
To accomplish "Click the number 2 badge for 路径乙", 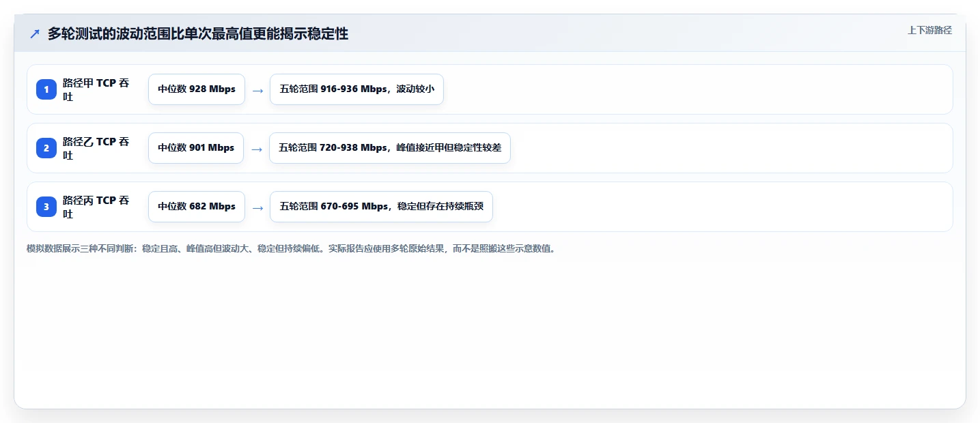I will (x=46, y=148).
